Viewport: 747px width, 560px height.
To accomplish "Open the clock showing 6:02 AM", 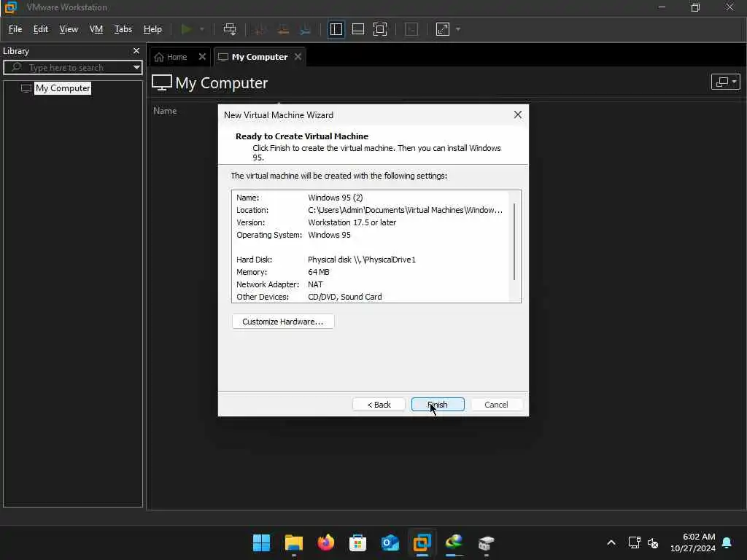I will pyautogui.click(x=693, y=542).
